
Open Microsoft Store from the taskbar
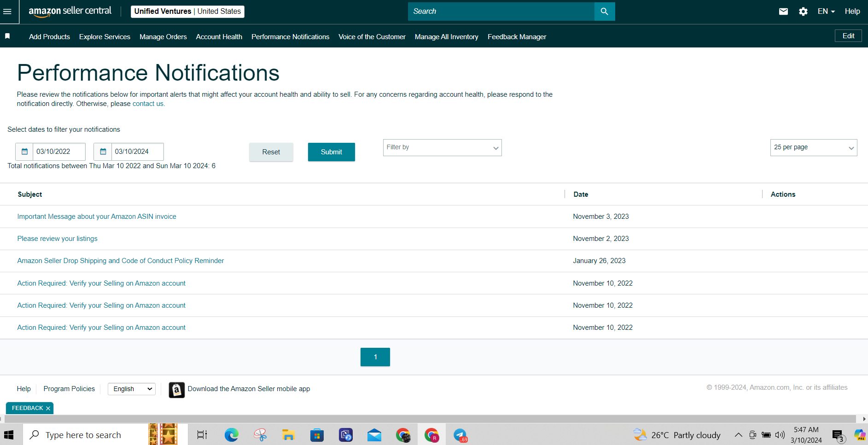[317, 435]
